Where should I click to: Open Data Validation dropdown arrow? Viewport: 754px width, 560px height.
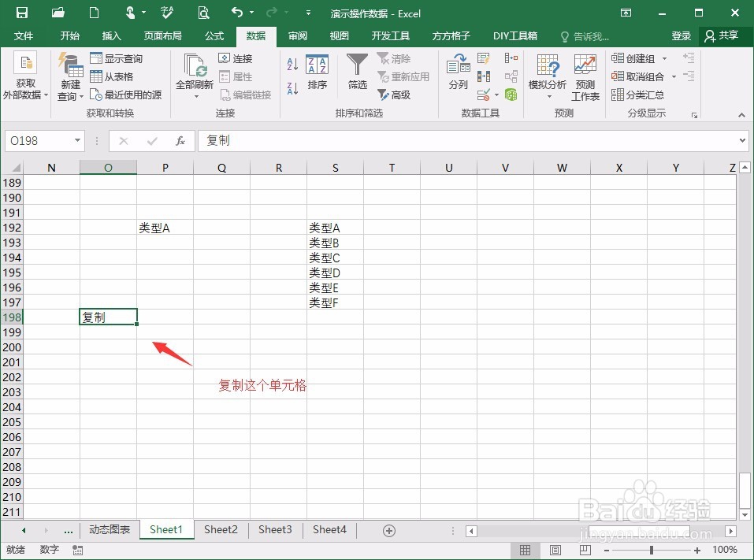click(x=496, y=95)
